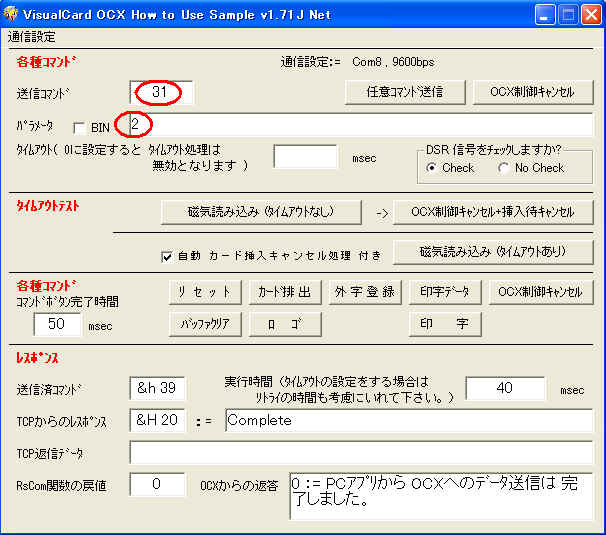Screen dimensions: 606x535
Task: Toggle 自動カード挿入キャンセル処理付き checkbox
Action: [x=167, y=257]
